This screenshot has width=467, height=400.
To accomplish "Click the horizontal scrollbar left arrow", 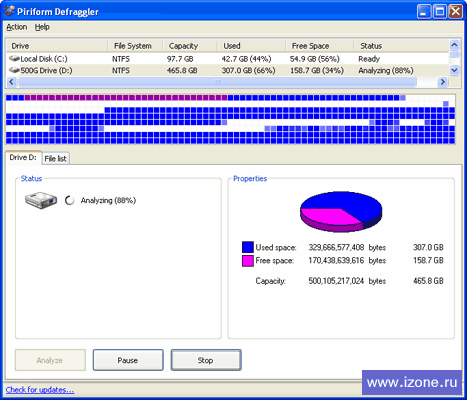I will (x=12, y=82).
